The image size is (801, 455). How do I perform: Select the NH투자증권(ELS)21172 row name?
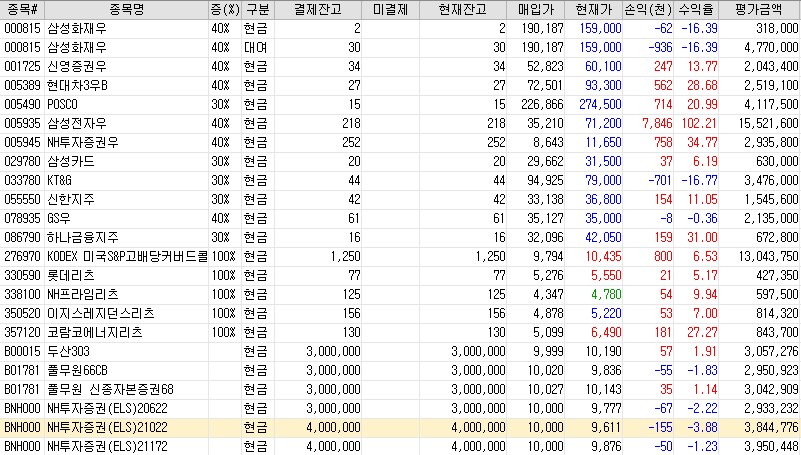pos(107,446)
